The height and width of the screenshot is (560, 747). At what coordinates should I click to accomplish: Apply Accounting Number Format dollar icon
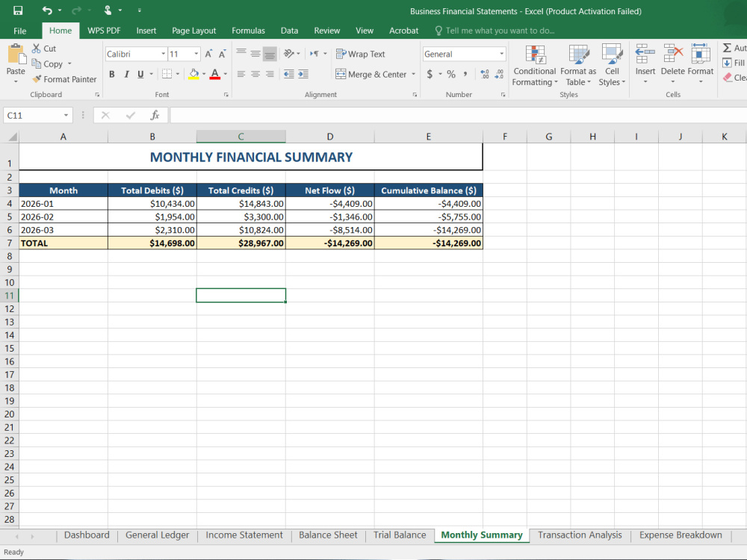(x=430, y=74)
